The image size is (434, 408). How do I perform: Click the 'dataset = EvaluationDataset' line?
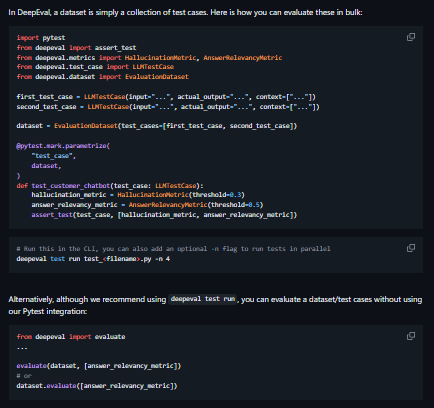[157, 126]
